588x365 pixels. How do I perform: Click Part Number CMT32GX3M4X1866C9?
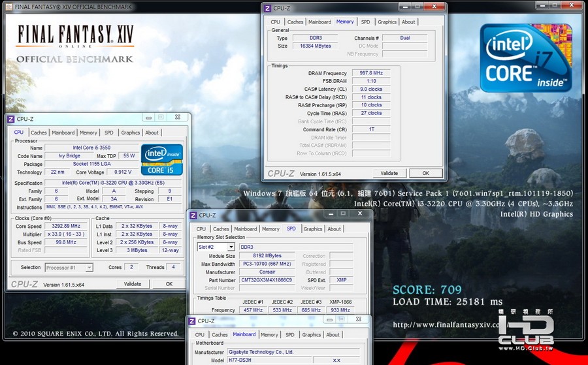[x=267, y=280]
